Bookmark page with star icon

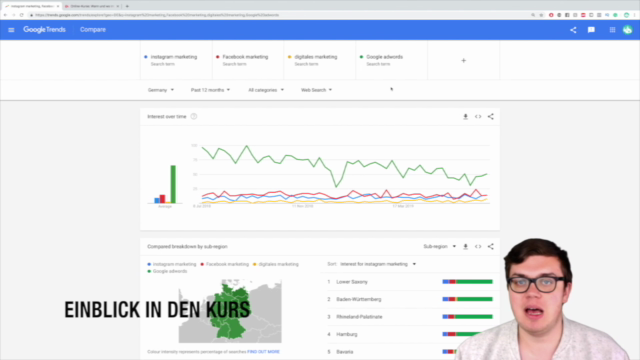[541, 15]
